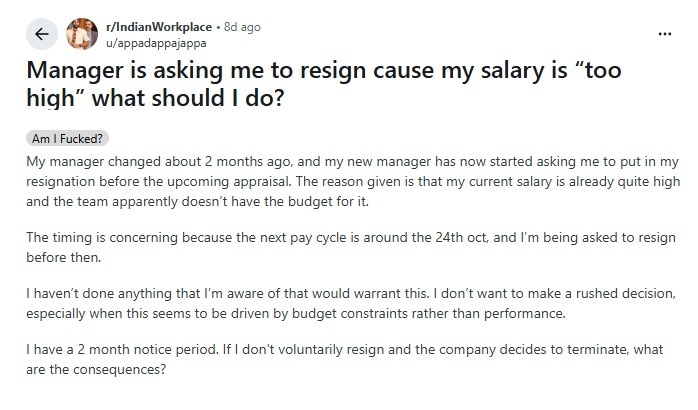Click the title line 'high" what should I do?'
Screen dimensions: 698x410
tap(155, 98)
